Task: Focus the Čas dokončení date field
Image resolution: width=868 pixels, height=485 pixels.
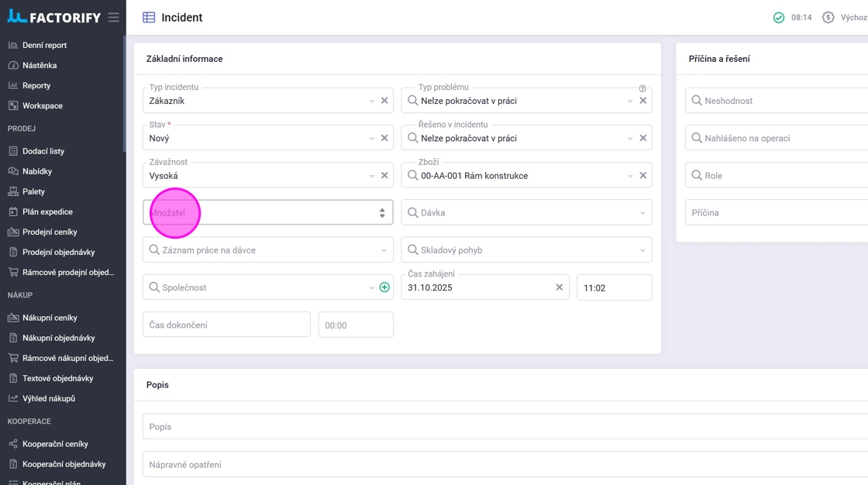Action: pos(226,325)
